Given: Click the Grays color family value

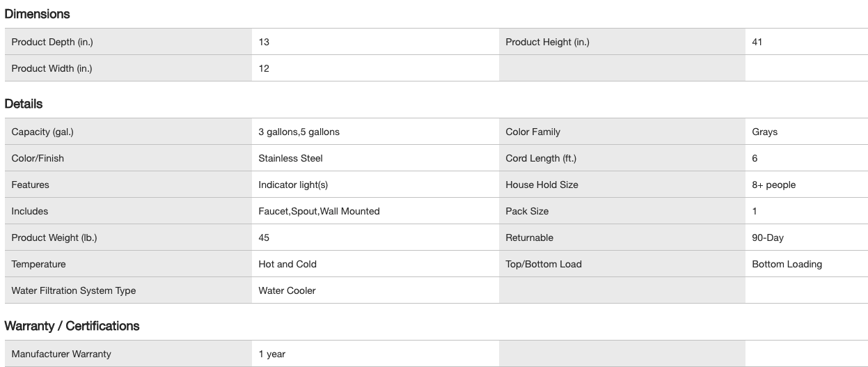Looking at the screenshot, I should [x=765, y=132].
